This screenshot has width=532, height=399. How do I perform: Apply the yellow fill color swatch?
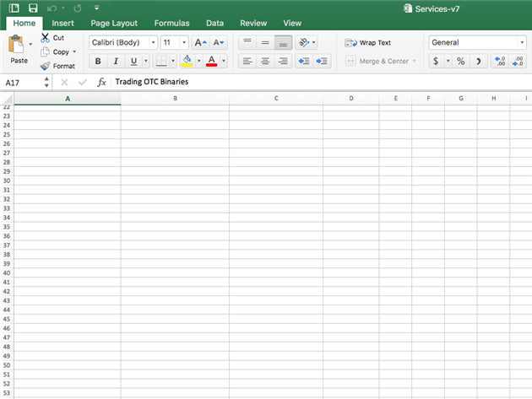pos(186,61)
